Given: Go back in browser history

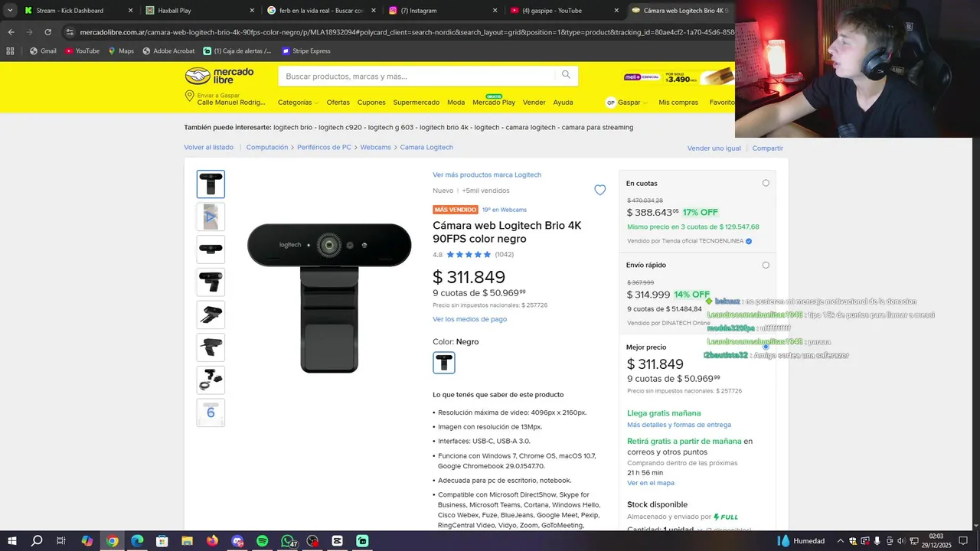Looking at the screenshot, I should 11,32.
